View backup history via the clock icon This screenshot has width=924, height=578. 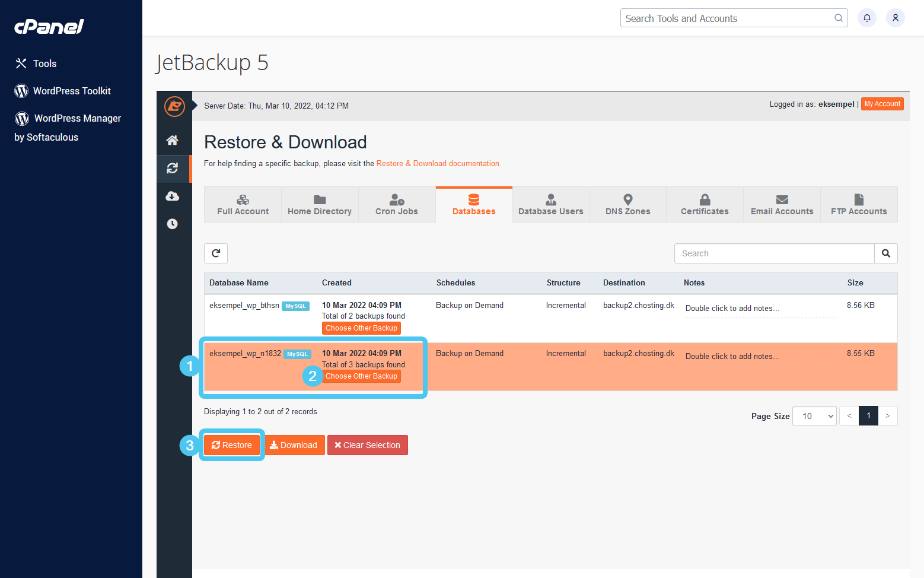[173, 224]
